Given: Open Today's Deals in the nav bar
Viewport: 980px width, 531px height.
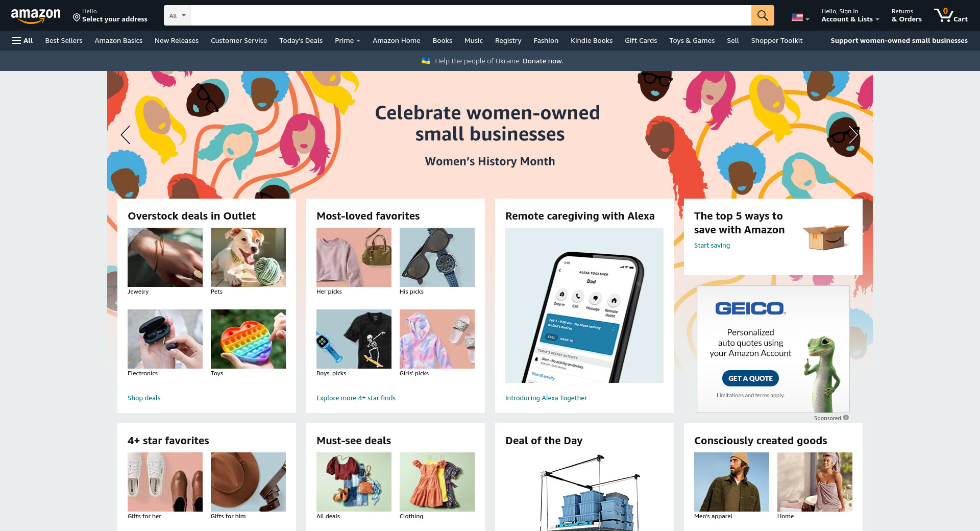Looking at the screenshot, I should 301,40.
